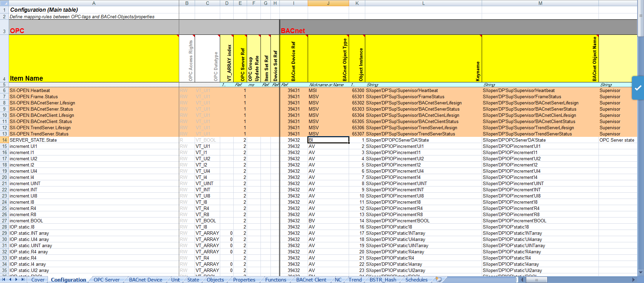This screenshot has width=644, height=283.
Task: Click the yellow Item Name header cell
Action: 93,58
